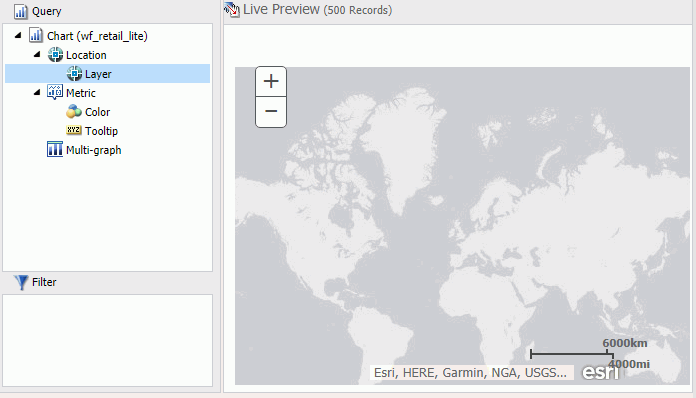Viewport: 696px width, 398px height.
Task: Click the Chart (wf_retail_lite) node icon
Action: (x=36, y=35)
